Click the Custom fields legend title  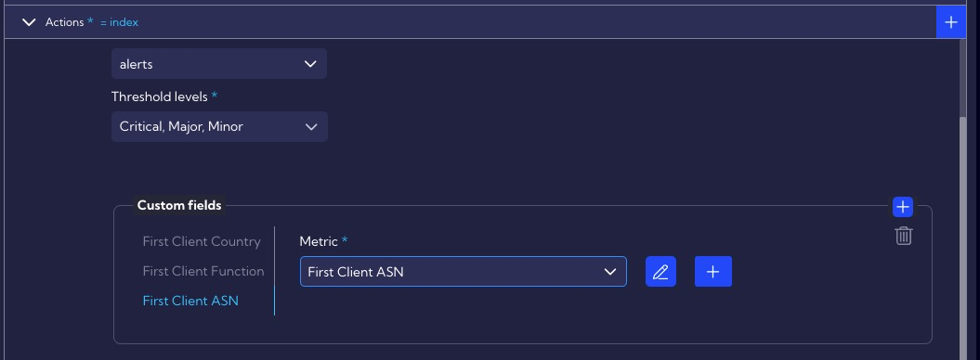(x=179, y=205)
